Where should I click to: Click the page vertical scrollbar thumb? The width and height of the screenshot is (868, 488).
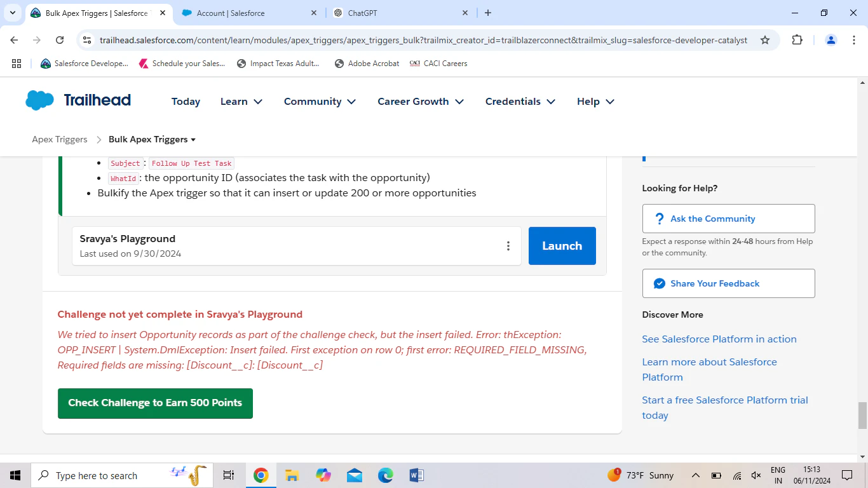pos(862,416)
